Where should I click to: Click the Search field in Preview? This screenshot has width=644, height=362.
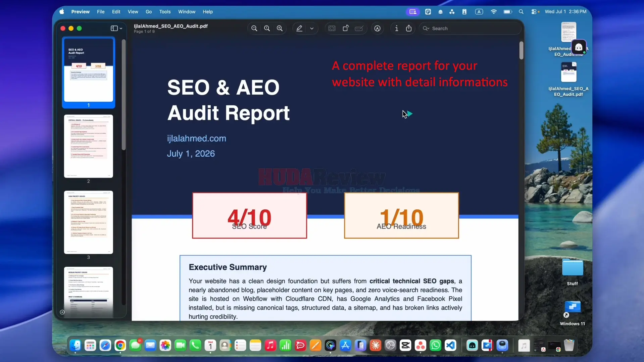[x=470, y=29]
